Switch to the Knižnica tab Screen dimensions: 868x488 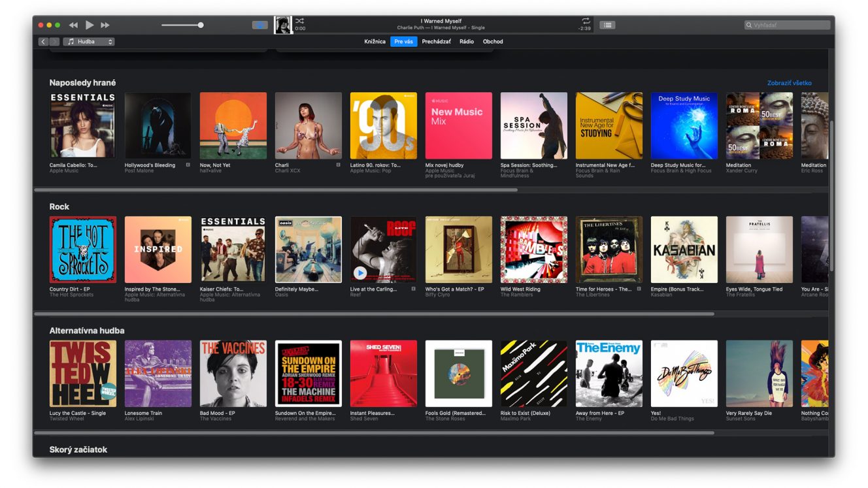(x=375, y=42)
